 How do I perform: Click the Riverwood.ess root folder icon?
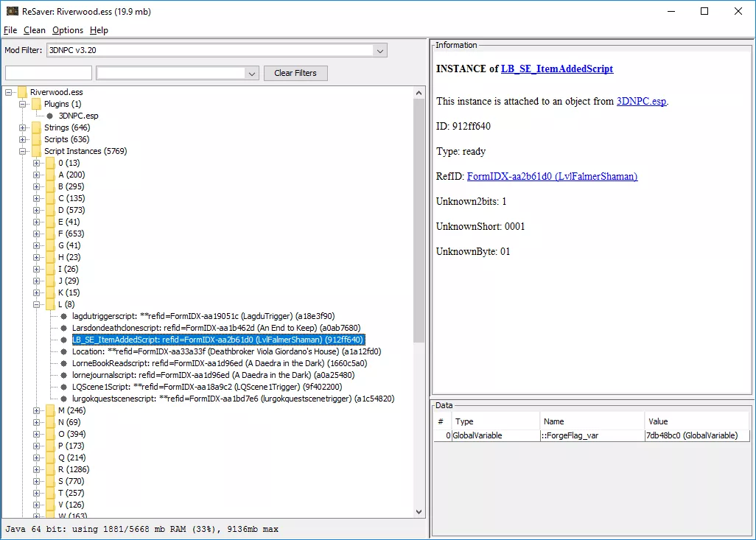[22, 92]
